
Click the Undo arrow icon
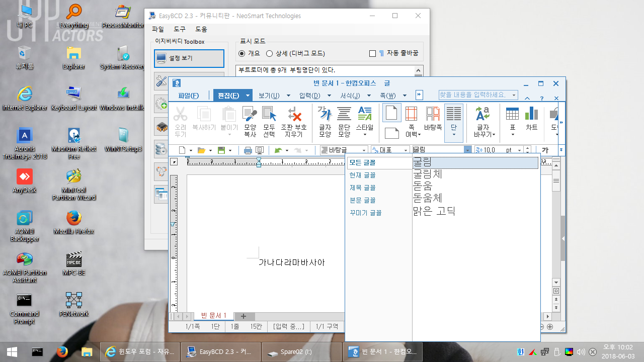278,150
